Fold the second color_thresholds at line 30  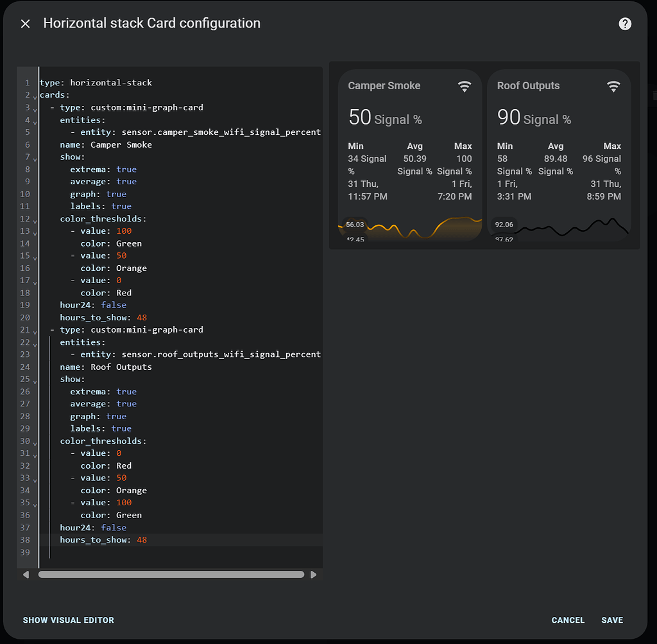point(35,442)
